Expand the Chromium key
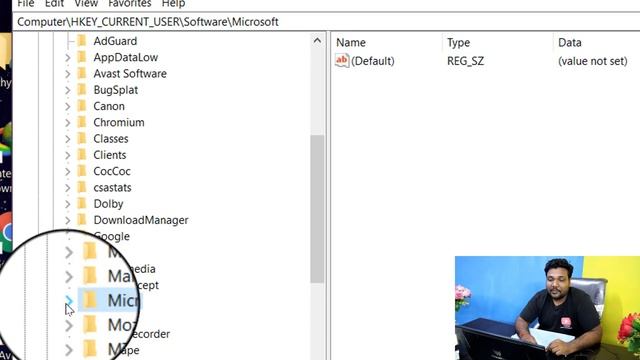Screen dimensions: 640x360 (x=68, y=123)
